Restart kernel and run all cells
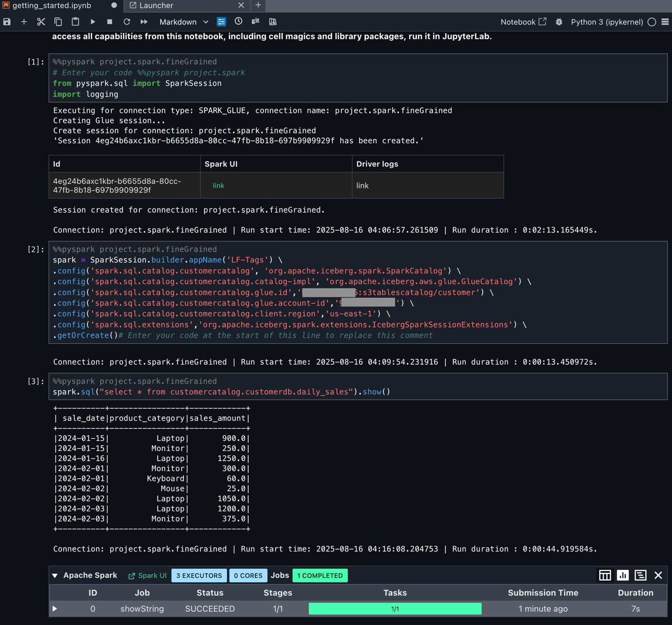 click(144, 22)
